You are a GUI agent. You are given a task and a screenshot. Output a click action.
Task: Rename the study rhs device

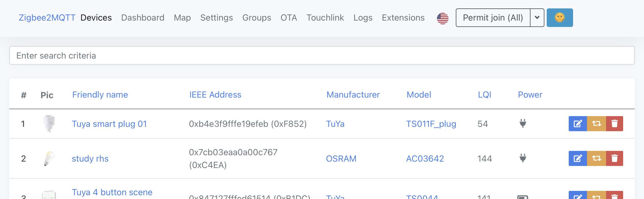pyautogui.click(x=578, y=158)
